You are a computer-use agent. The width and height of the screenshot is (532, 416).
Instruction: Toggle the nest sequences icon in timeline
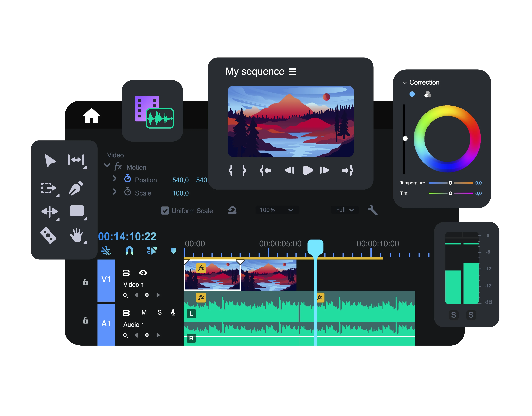(106, 250)
